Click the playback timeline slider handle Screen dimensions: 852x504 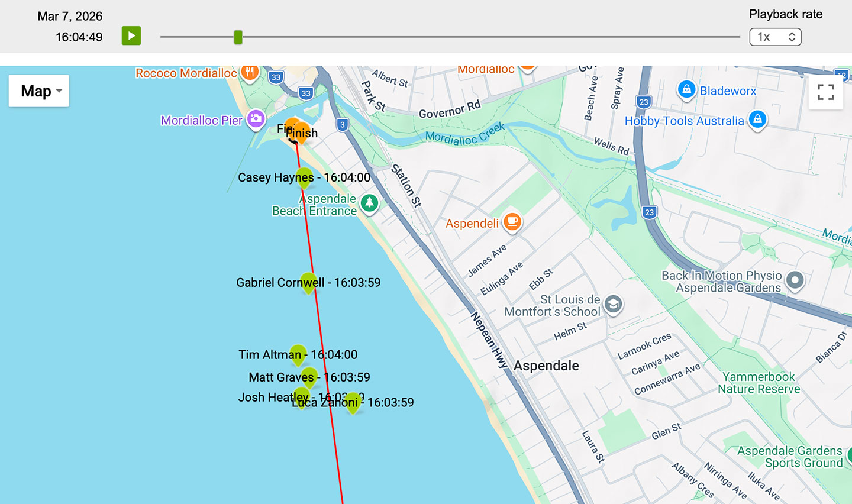click(238, 37)
